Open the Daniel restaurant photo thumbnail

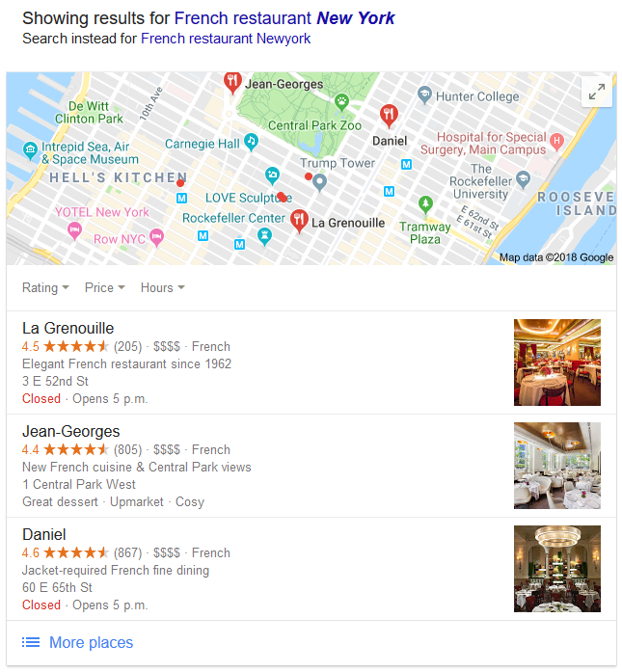coord(557,569)
